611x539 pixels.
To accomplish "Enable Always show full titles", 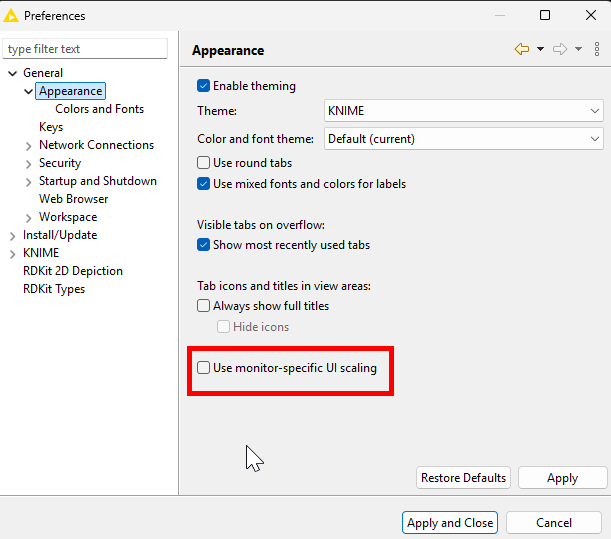I will [x=204, y=306].
